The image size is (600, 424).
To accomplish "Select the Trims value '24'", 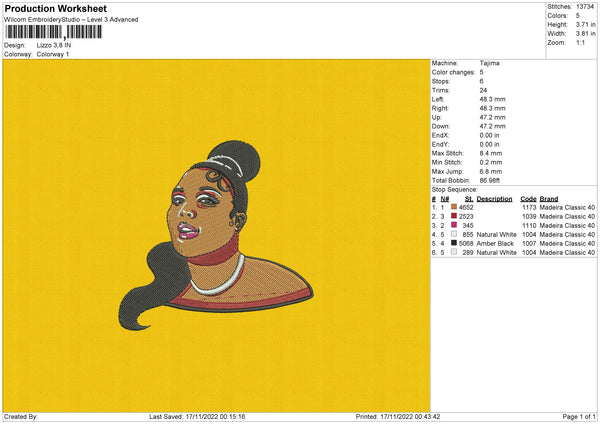I will 483,90.
